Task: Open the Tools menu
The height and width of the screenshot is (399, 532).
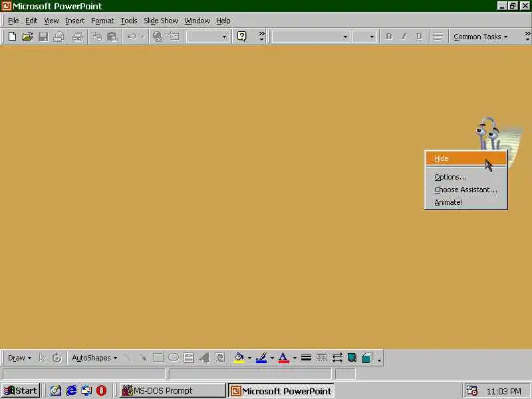Action: 129,21
